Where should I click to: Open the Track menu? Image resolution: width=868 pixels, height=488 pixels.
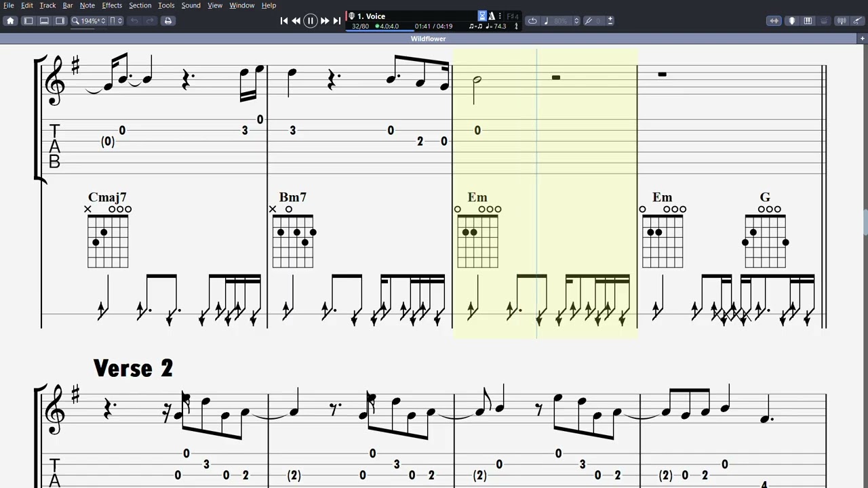click(x=47, y=5)
